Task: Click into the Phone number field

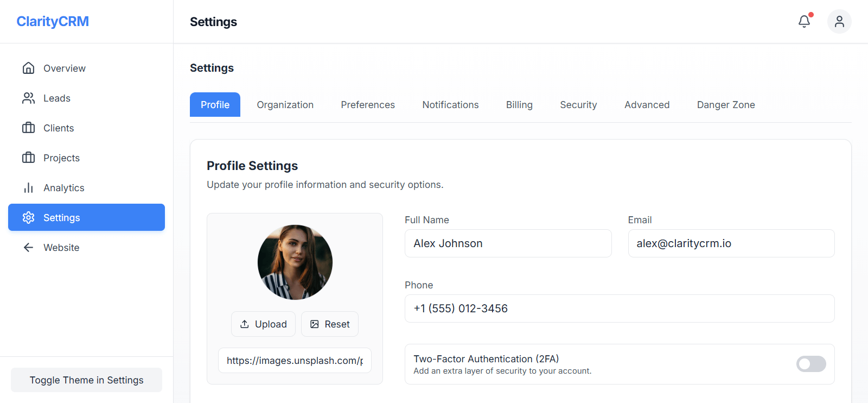Action: click(x=619, y=308)
